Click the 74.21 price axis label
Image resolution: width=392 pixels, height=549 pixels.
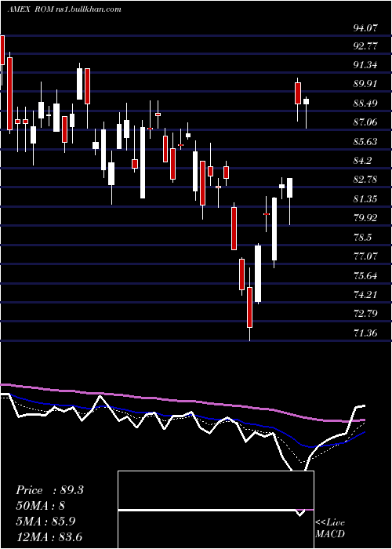click(365, 294)
